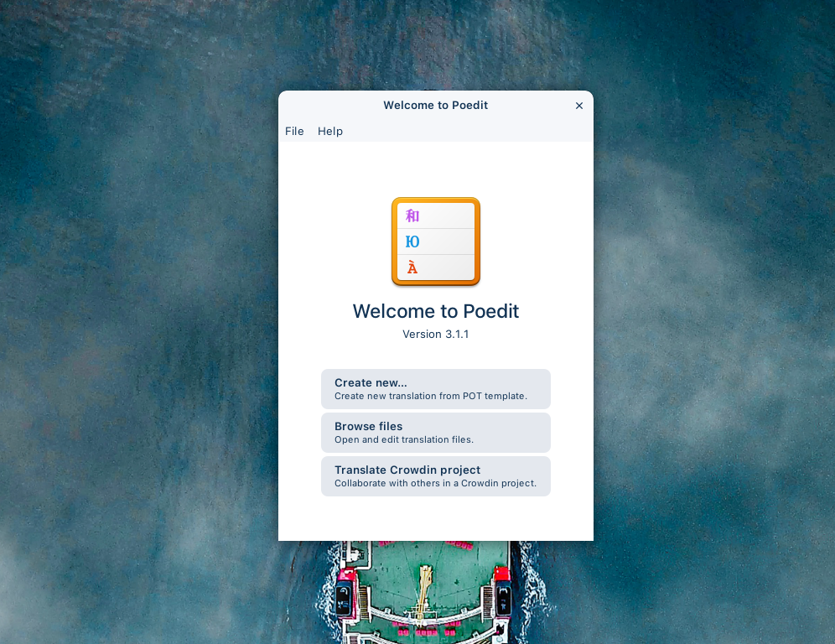Click "Create new translation from POT template" description
Image resolution: width=835 pixels, height=644 pixels.
430,397
